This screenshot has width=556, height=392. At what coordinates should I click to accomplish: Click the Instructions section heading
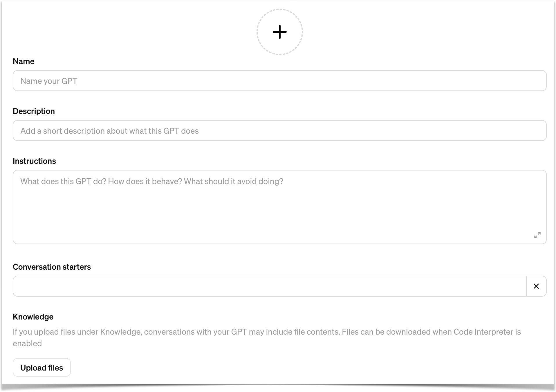[34, 161]
